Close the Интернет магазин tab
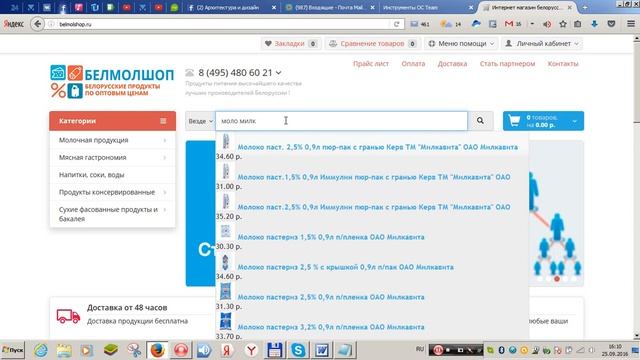640x360 pixels. (569, 7)
